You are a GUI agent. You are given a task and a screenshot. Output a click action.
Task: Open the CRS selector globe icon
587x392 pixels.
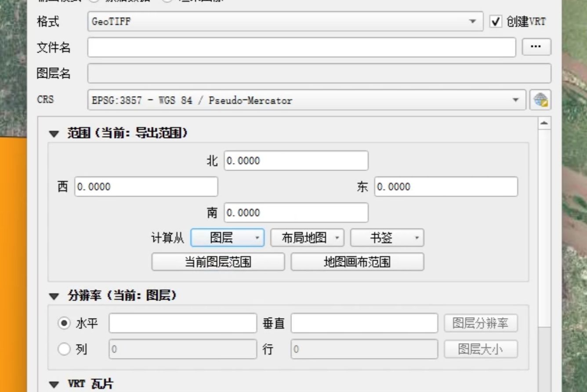point(540,100)
